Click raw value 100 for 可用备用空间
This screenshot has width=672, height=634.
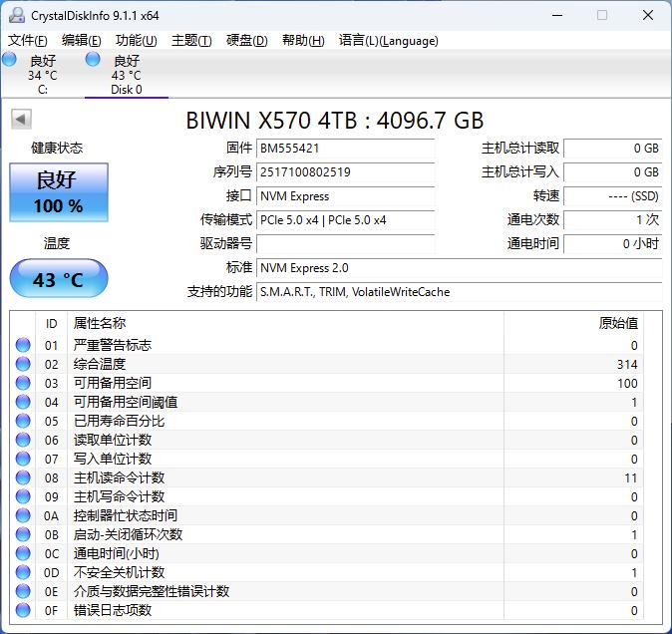[x=627, y=384]
